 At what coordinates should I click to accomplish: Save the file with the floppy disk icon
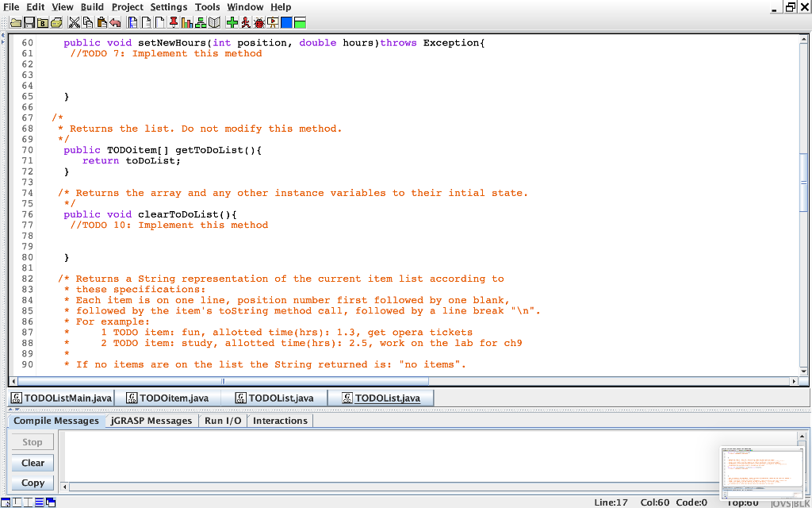coord(29,22)
